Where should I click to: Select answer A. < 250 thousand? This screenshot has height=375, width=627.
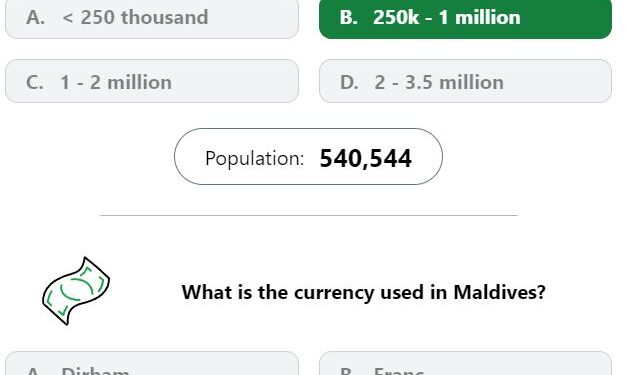pyautogui.click(x=152, y=18)
